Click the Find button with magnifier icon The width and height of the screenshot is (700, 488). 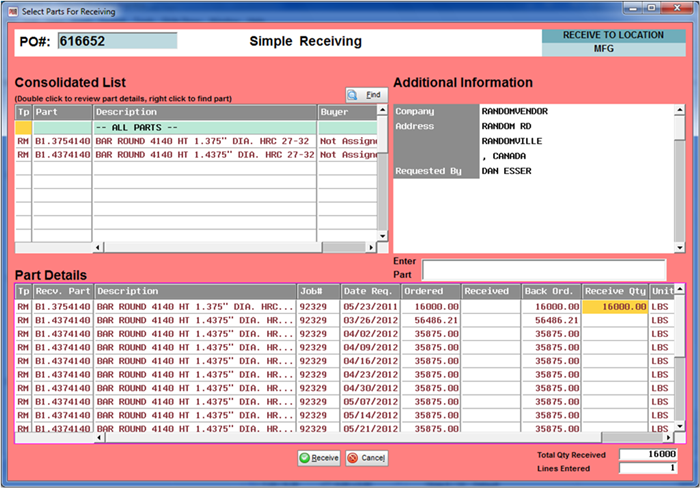[x=367, y=95]
